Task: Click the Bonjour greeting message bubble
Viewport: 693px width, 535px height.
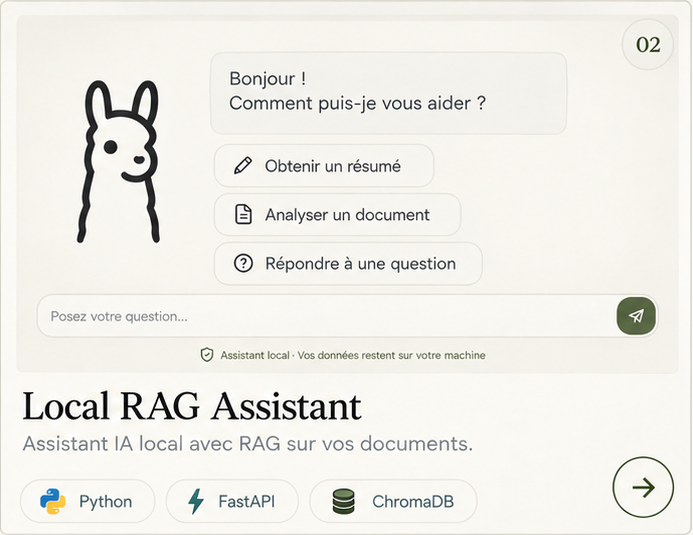Action: tap(388, 93)
